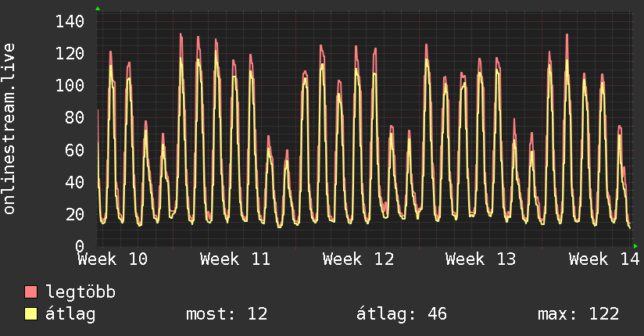644x336 pixels.
Task: Click the Week 13 axis label
Action: click(481, 259)
